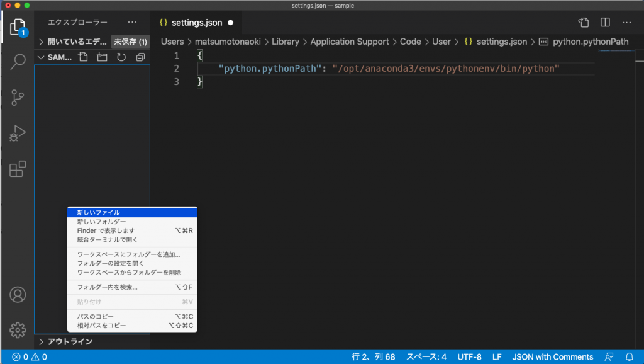Click the split editor icon
The image size is (644, 364).
pos(605,23)
